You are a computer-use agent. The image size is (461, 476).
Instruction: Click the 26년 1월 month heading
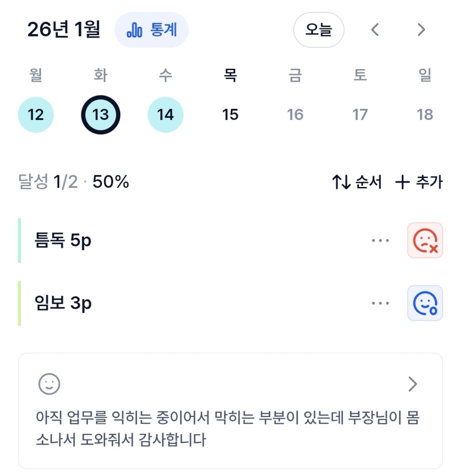(64, 30)
